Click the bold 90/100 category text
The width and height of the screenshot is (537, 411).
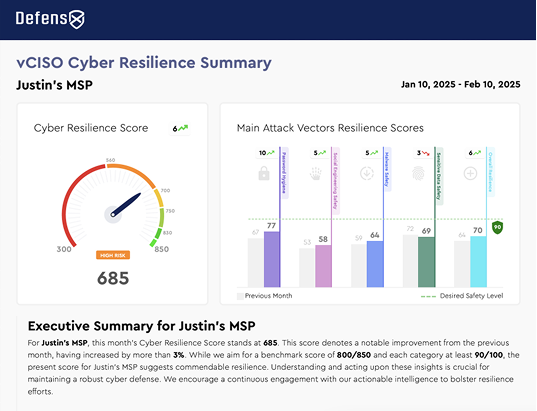pyautogui.click(x=489, y=355)
